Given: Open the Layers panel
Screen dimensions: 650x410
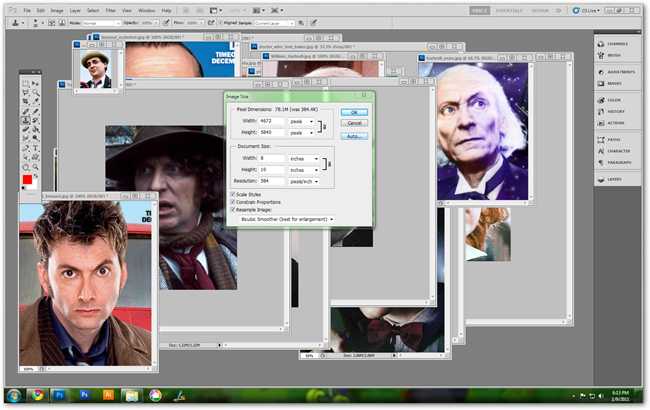Looking at the screenshot, I should point(614,180).
